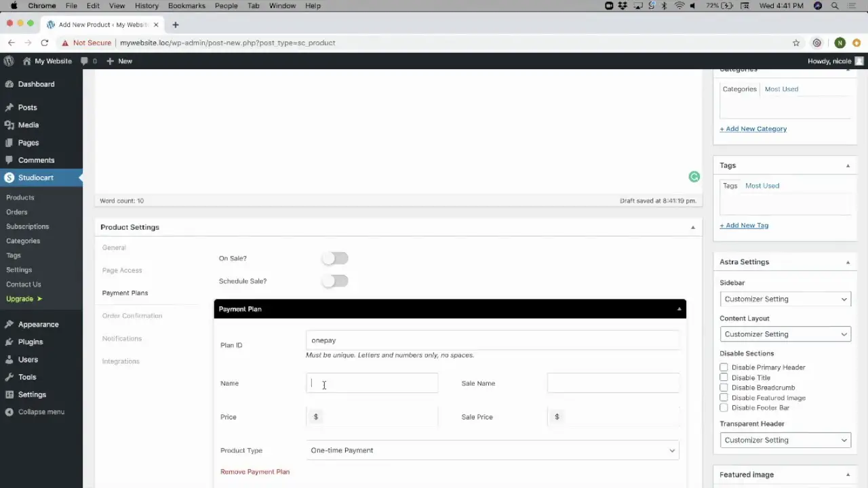Click the Plugins plug icon
The width and height of the screenshot is (868, 488).
(9, 342)
